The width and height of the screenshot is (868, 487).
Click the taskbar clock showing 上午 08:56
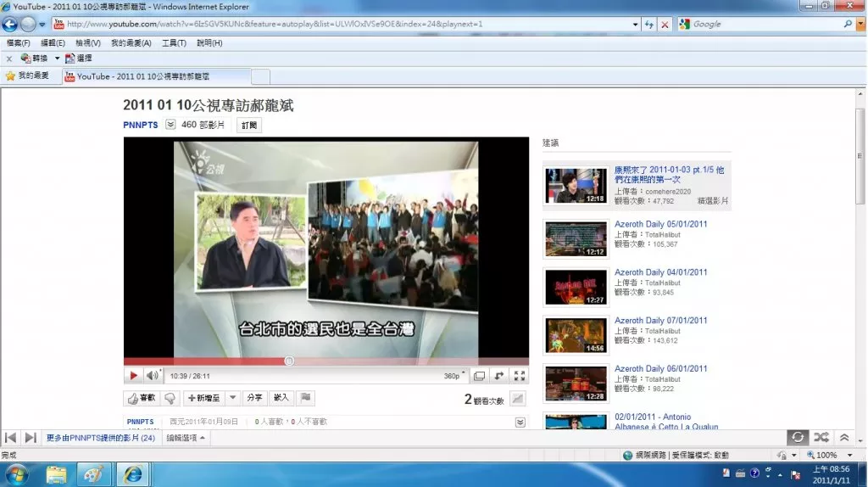(x=831, y=475)
